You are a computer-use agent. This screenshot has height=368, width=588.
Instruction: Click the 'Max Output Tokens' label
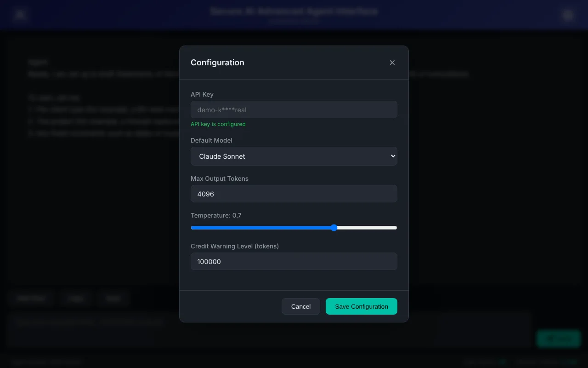[x=220, y=178]
